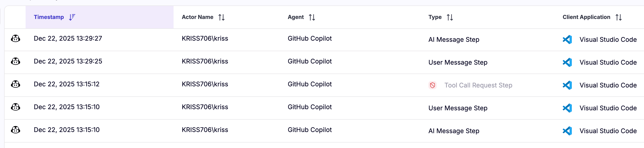Click Copilot icon for 13:15:12 row
The image size is (644, 148).
pos(16,84)
